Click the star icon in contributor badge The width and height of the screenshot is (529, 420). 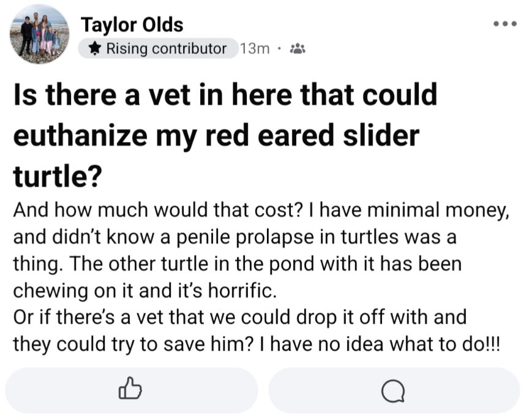coord(96,48)
